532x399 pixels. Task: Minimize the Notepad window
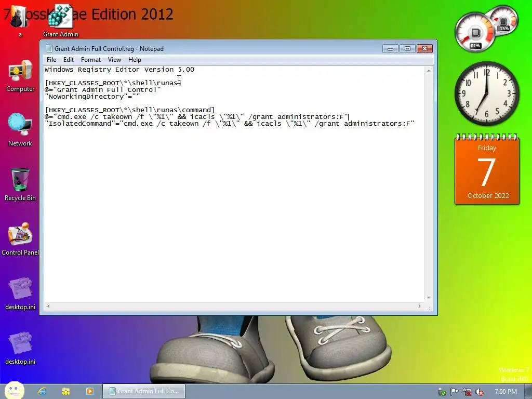click(x=390, y=49)
